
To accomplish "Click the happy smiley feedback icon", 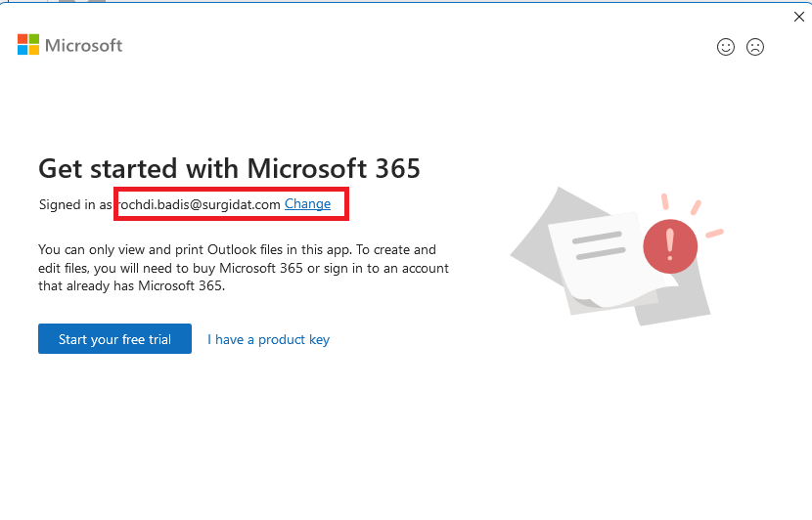I will (x=726, y=47).
